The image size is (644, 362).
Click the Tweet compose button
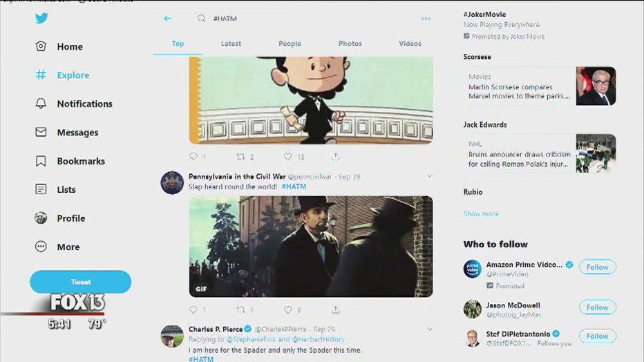[x=80, y=282]
